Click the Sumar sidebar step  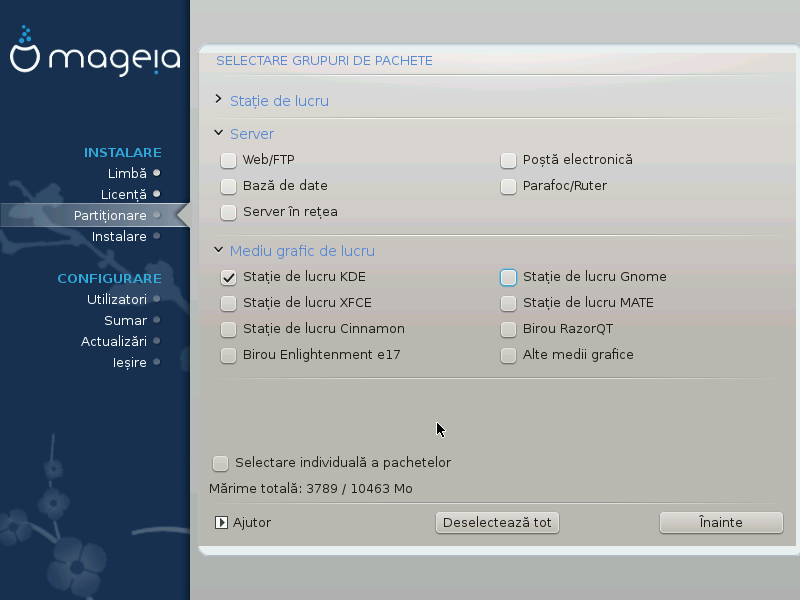[126, 320]
